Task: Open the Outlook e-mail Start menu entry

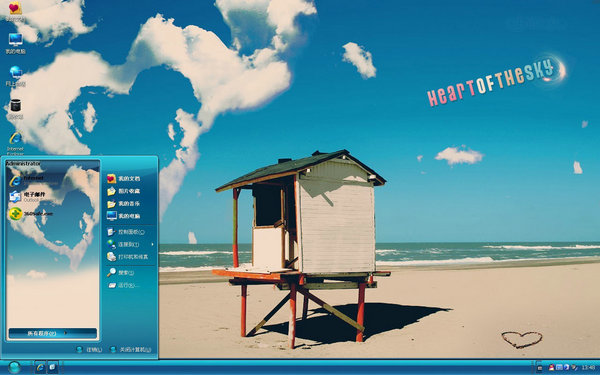Action: pos(33,196)
